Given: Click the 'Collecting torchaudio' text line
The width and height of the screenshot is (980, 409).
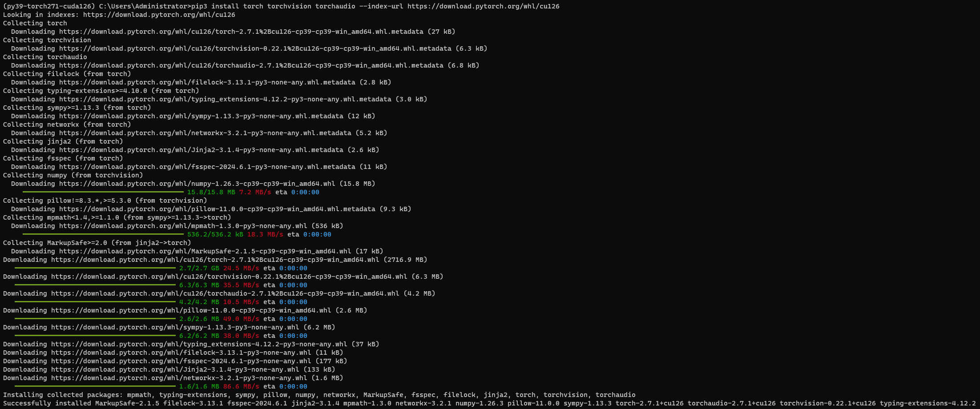Looking at the screenshot, I should point(44,57).
